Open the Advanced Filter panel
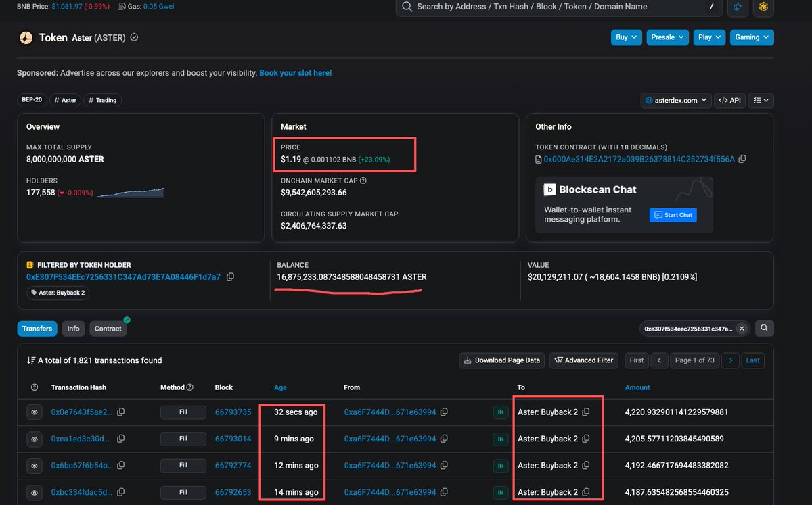 [583, 360]
